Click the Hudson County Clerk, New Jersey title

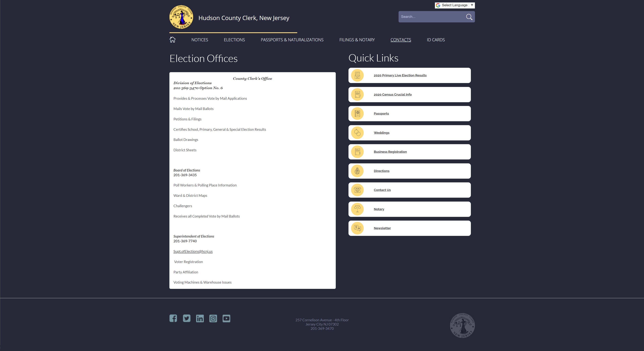coord(244,18)
